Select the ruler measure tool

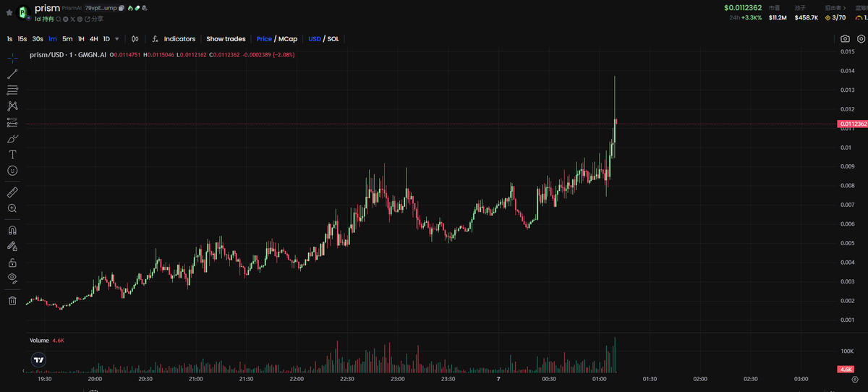tap(12, 192)
